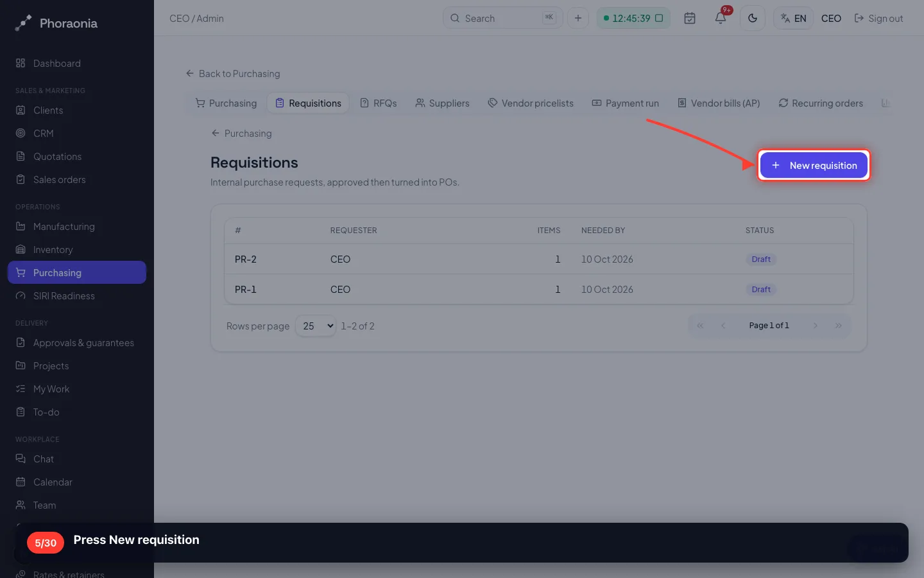
Task: Focus the Search field
Action: pos(502,18)
